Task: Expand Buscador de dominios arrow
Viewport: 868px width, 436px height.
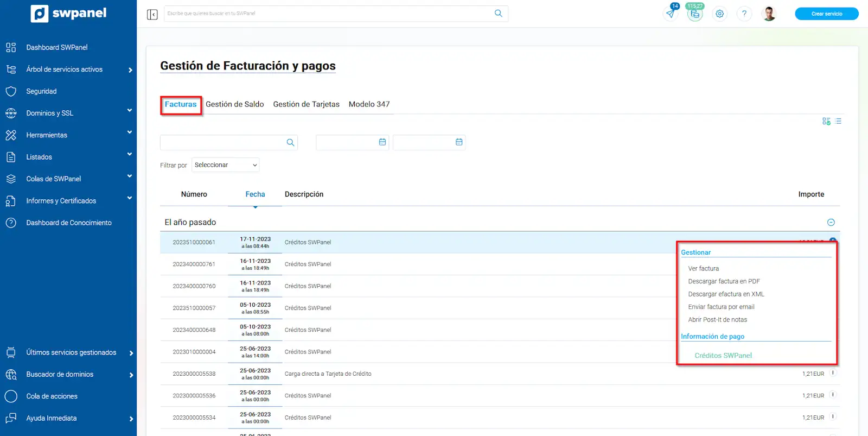Action: pos(131,375)
